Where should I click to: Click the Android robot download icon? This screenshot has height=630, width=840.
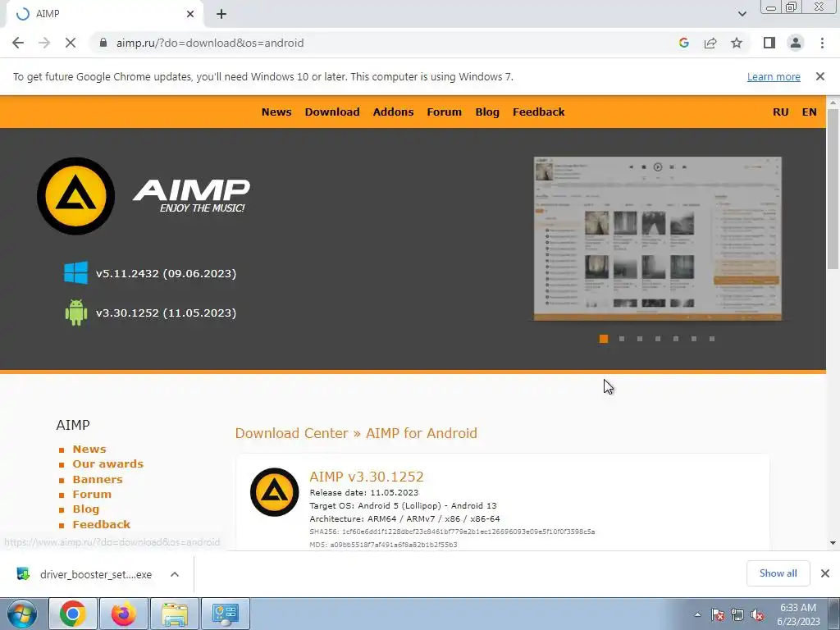(x=76, y=313)
